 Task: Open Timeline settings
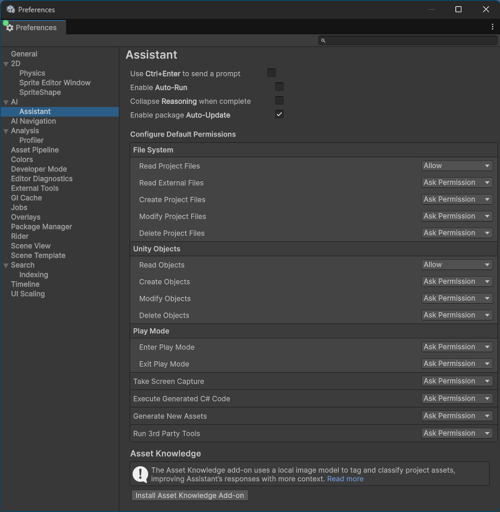pyautogui.click(x=25, y=284)
